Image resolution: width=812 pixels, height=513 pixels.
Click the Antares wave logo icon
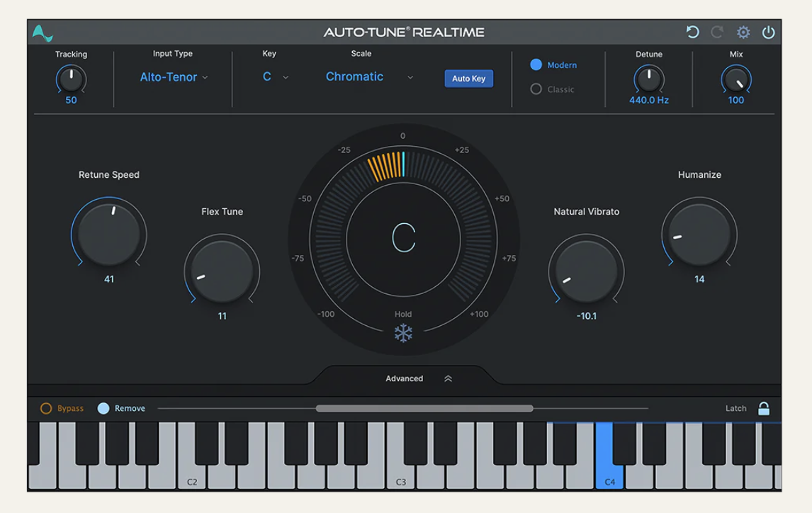click(42, 33)
